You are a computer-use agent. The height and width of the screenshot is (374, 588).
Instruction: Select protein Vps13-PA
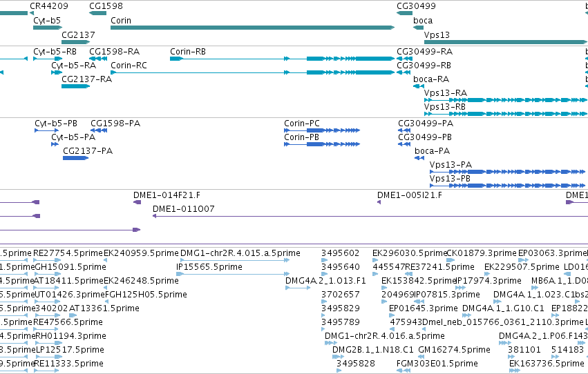507,172
